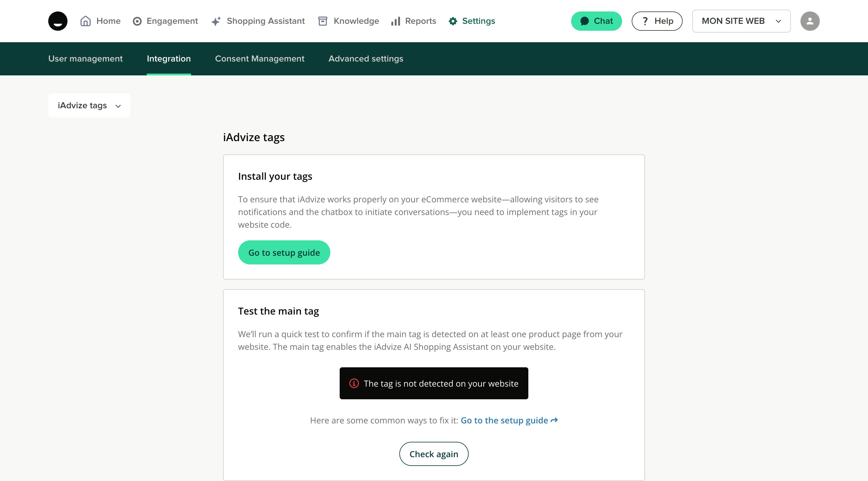This screenshot has width=868, height=481.
Task: Click the Reports bar chart icon
Action: [x=395, y=21]
